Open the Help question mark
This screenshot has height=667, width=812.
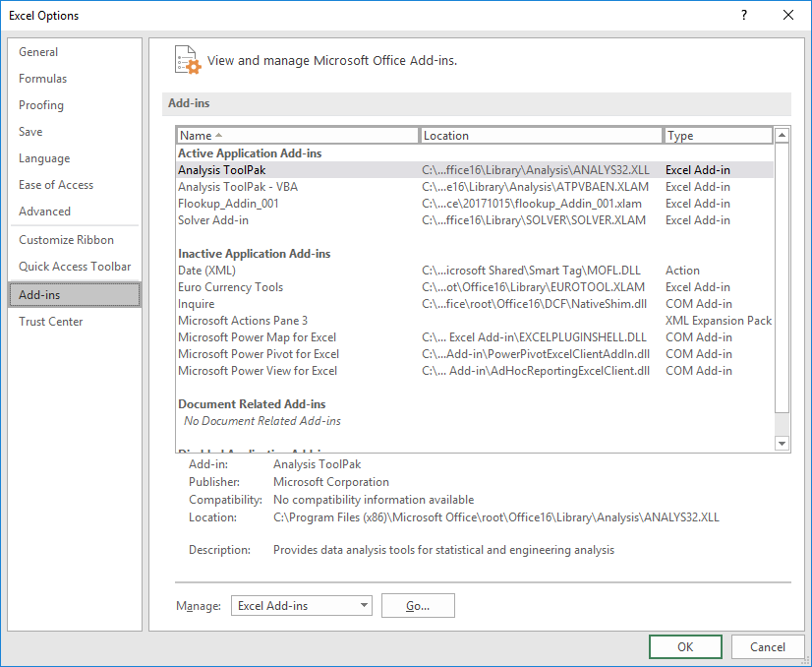coord(743,15)
